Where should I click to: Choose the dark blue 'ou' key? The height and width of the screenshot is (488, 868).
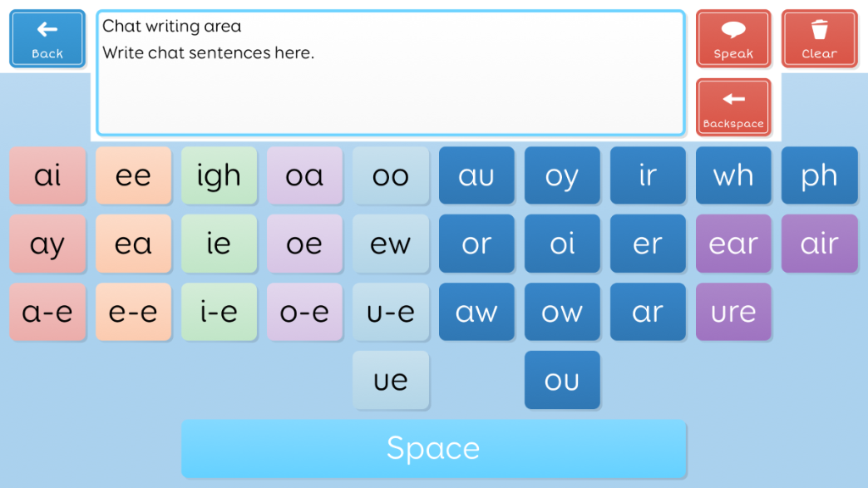coord(562,380)
